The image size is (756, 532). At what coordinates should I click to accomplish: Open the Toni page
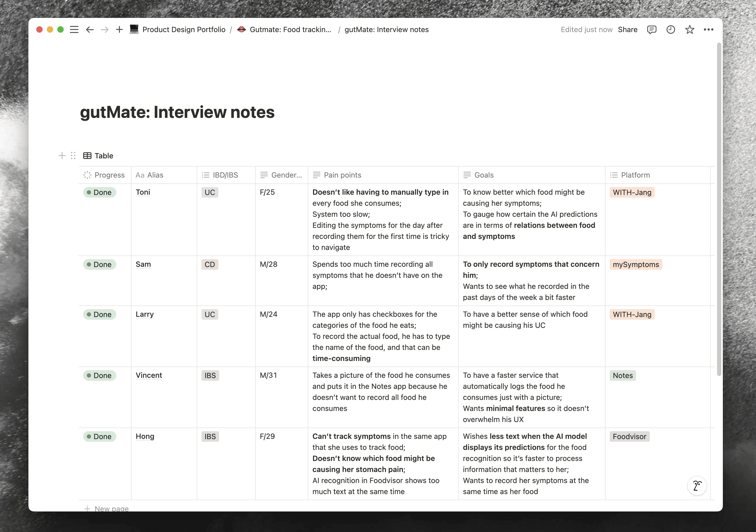143,192
